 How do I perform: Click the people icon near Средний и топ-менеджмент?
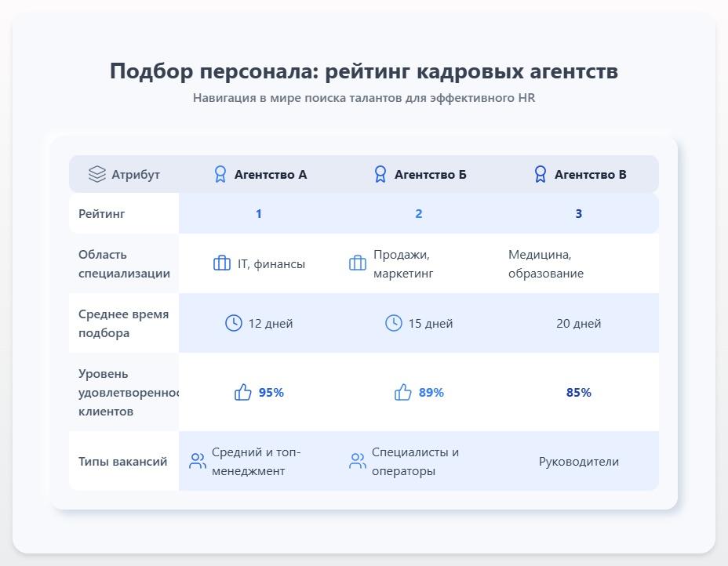tap(198, 461)
